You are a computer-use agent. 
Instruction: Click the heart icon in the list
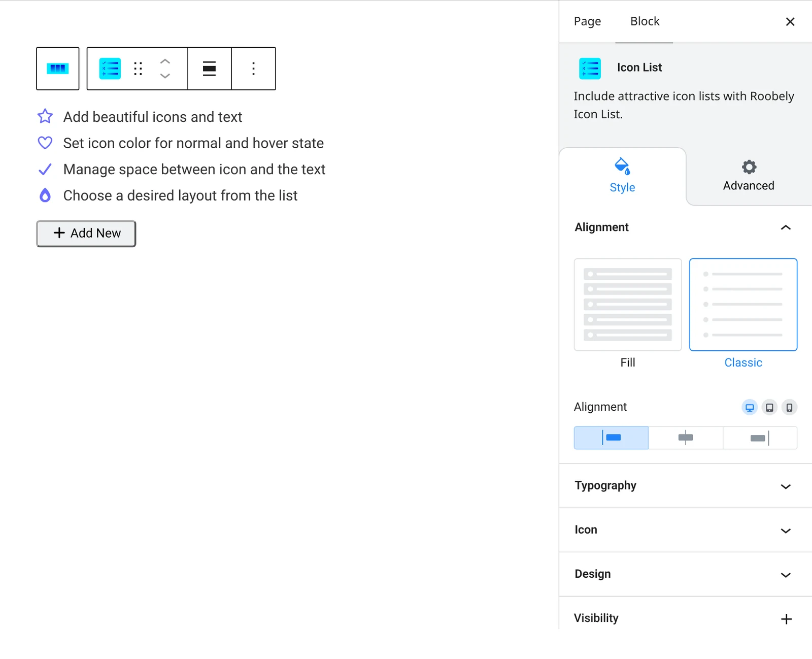coord(45,143)
